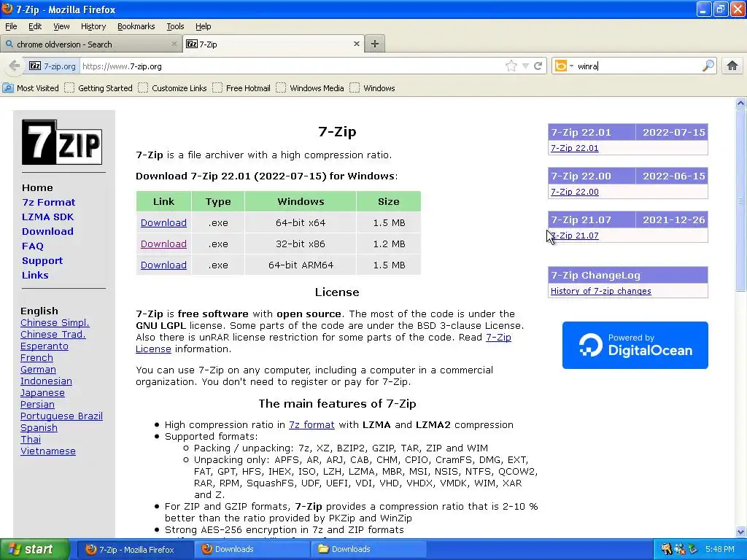The image size is (747, 560).
Task: Open Downloads folder from taskbar
Action: point(368,549)
